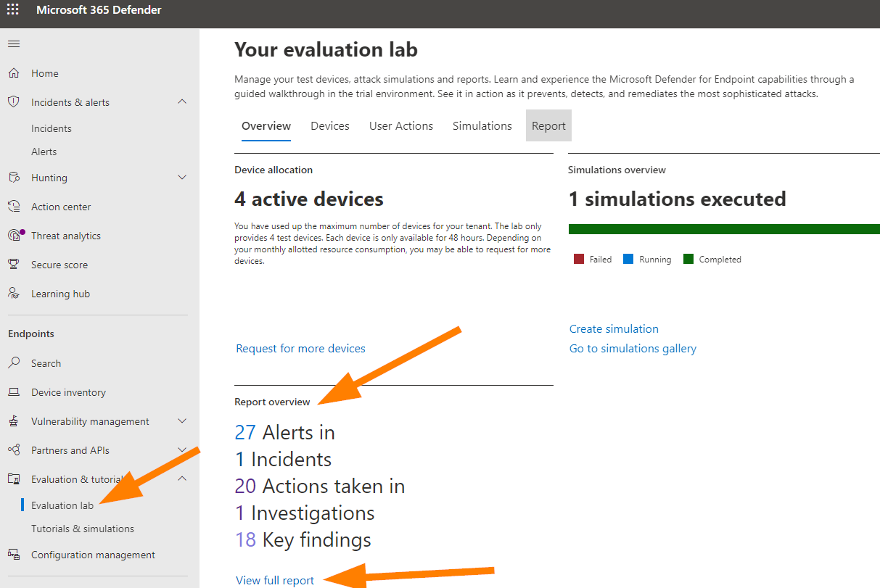880x588 pixels.
Task: Click the 1 Investigations text
Action: tap(305, 513)
